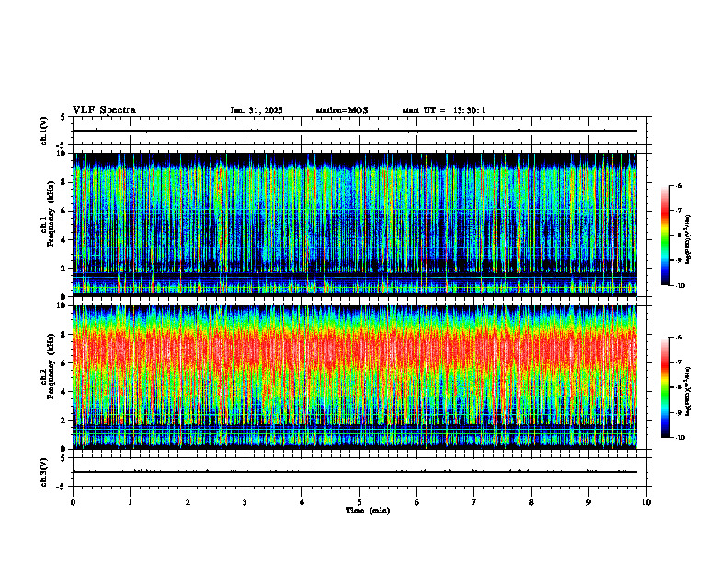The height and width of the screenshot is (563, 728).
Task: Click the time axis tick label "3"
Action: 245,502
